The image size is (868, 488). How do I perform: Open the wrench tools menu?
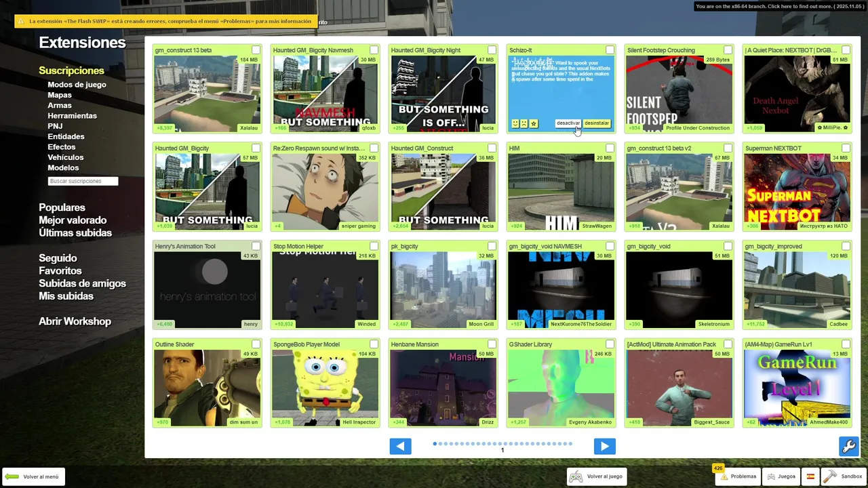pyautogui.click(x=848, y=446)
